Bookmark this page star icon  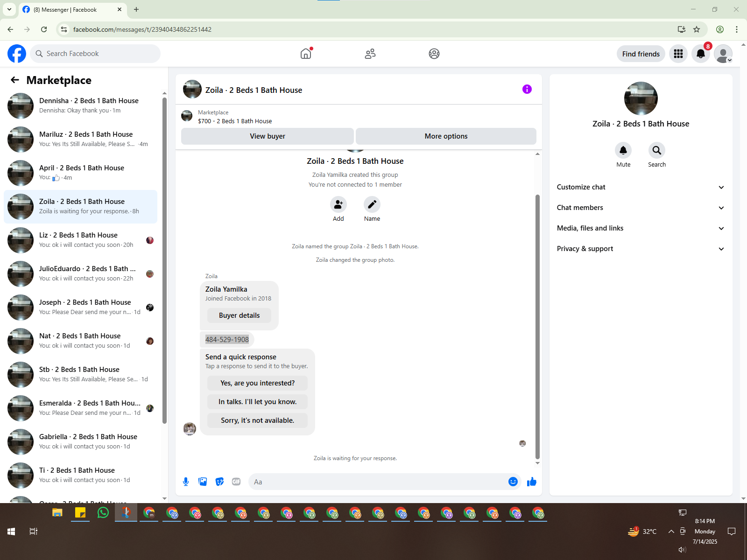click(697, 29)
